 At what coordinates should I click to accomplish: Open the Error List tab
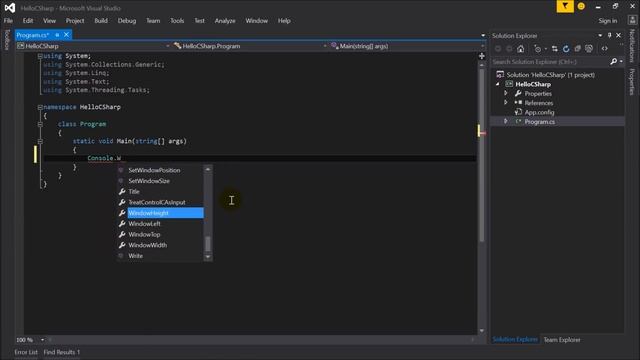tap(26, 352)
